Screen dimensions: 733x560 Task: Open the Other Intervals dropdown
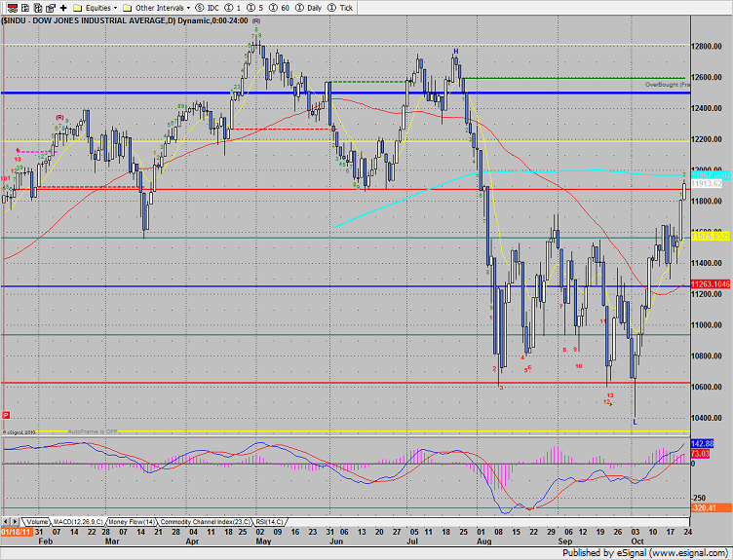(x=156, y=8)
